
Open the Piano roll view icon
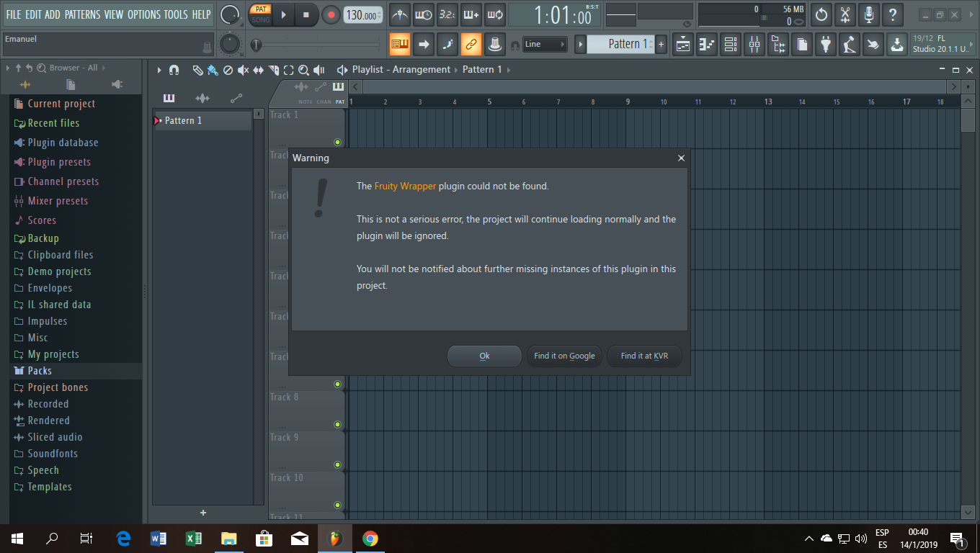click(x=707, y=44)
